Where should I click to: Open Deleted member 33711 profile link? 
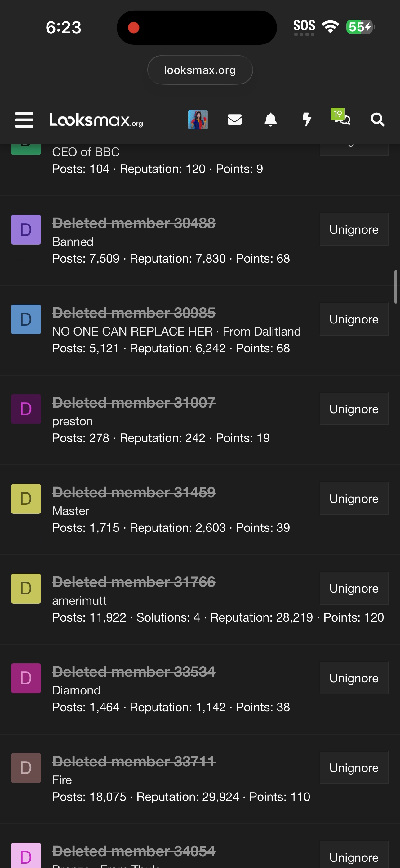(x=134, y=761)
